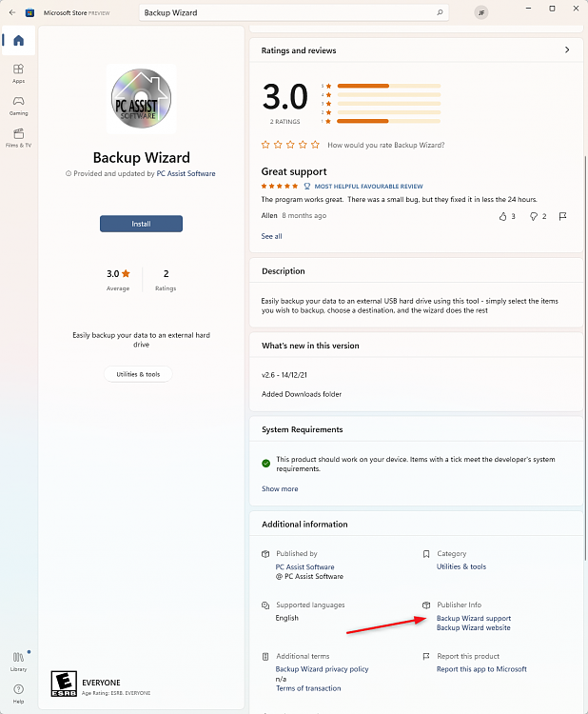Rate Backup Wizard four stars
588x714 pixels.
point(303,145)
